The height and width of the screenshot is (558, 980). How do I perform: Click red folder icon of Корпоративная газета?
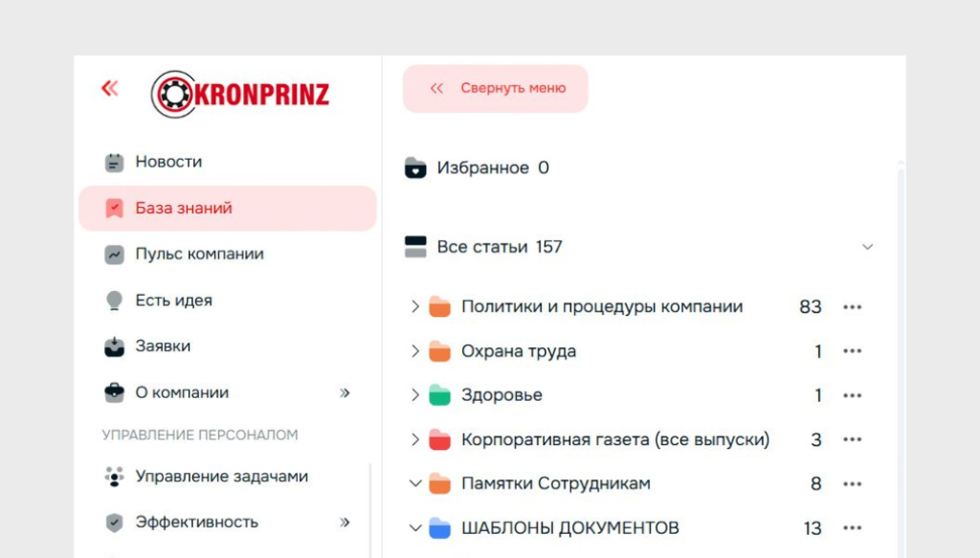(439, 439)
